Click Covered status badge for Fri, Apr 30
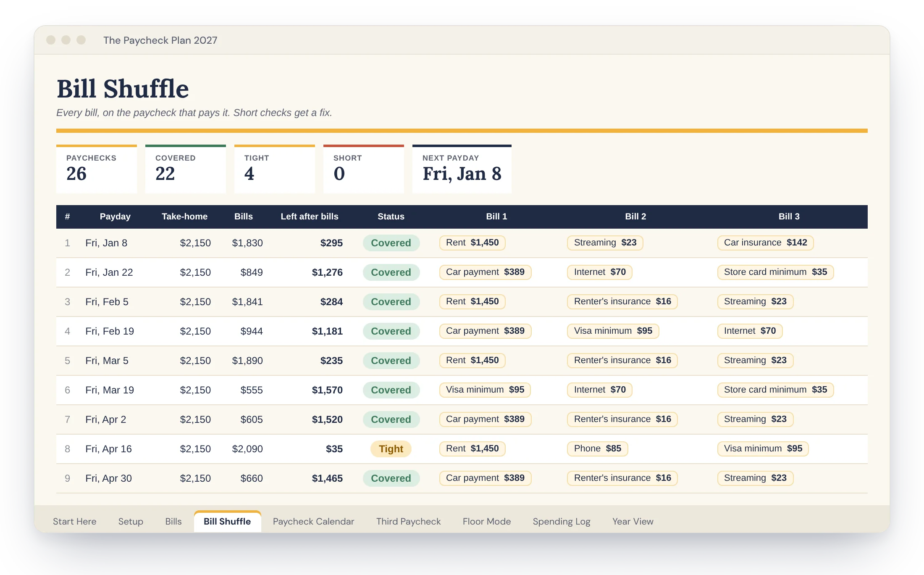Screen dimensions: 924x575 [391, 478]
